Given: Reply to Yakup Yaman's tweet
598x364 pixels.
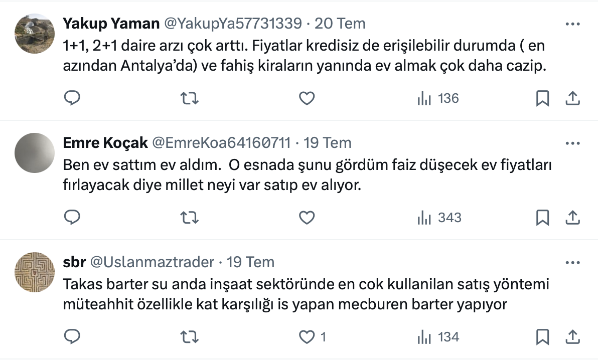Looking at the screenshot, I should tap(72, 99).
